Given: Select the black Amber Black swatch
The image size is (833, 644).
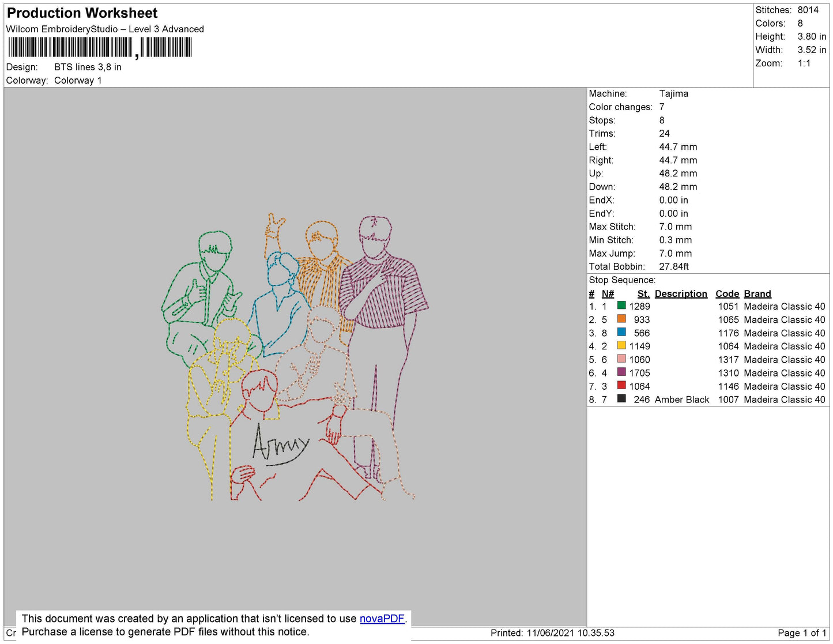Looking at the screenshot, I should click(x=621, y=398).
